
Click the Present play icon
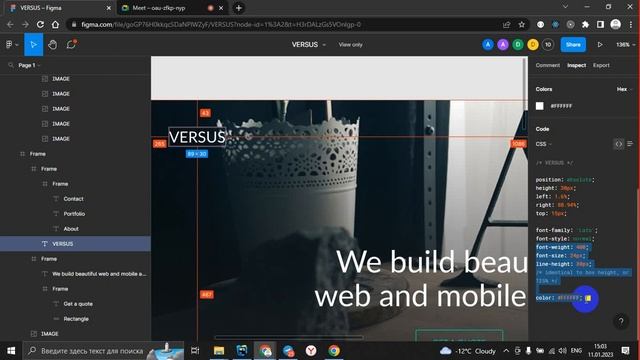[x=600, y=44]
